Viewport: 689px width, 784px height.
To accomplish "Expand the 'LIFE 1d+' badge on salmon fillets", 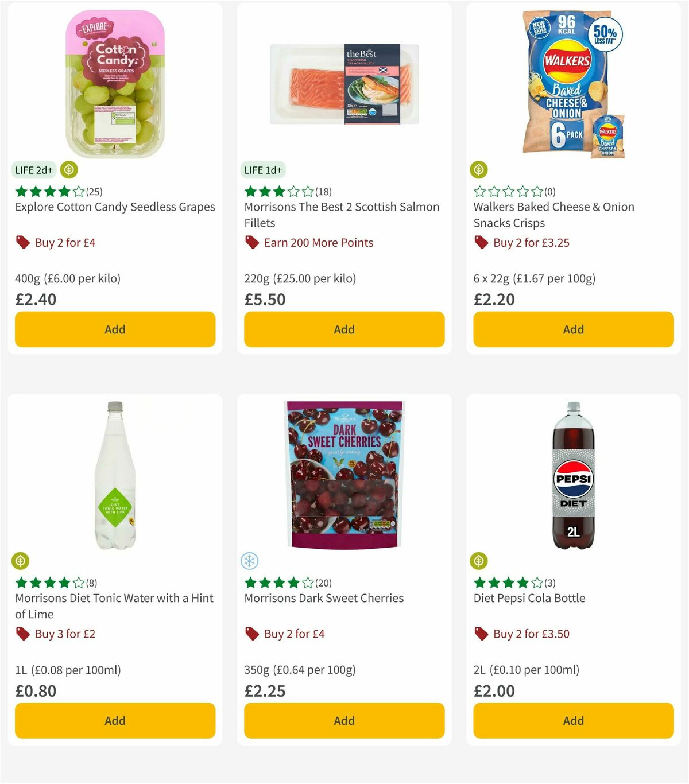I will click(x=262, y=170).
